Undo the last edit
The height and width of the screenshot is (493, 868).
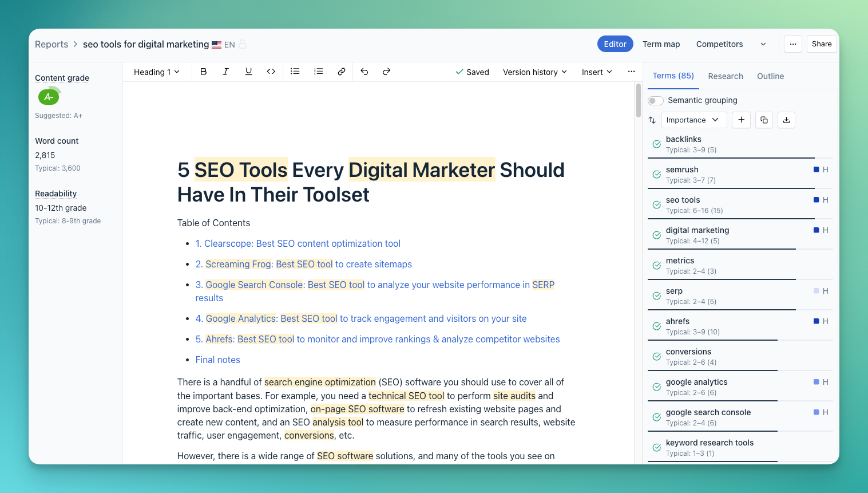point(364,72)
